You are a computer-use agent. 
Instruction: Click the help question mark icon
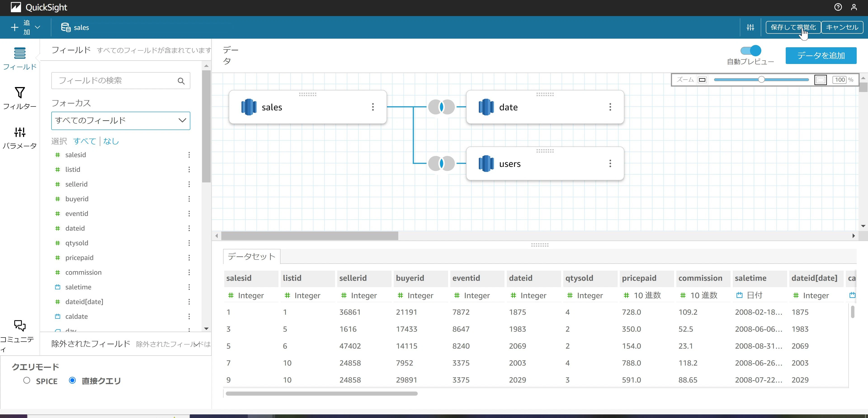click(x=838, y=7)
